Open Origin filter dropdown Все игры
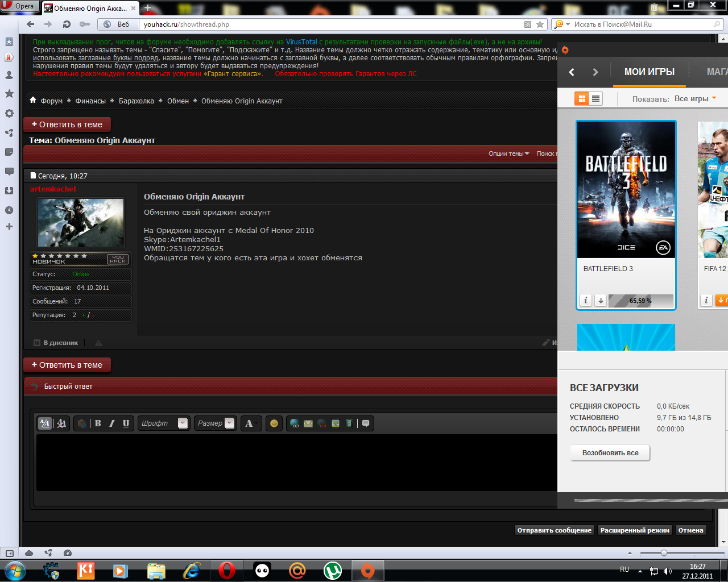The height and width of the screenshot is (582, 728). tap(695, 98)
